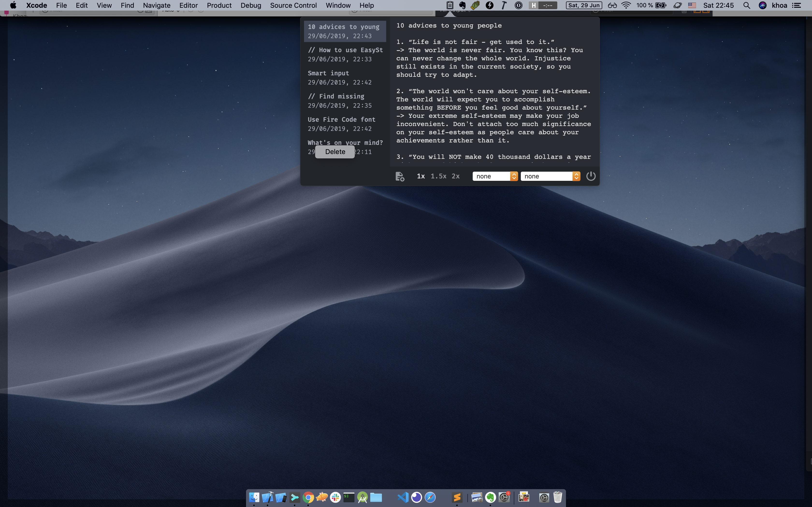Click the new note icon
Screen dimensions: 812x507
(x=400, y=176)
